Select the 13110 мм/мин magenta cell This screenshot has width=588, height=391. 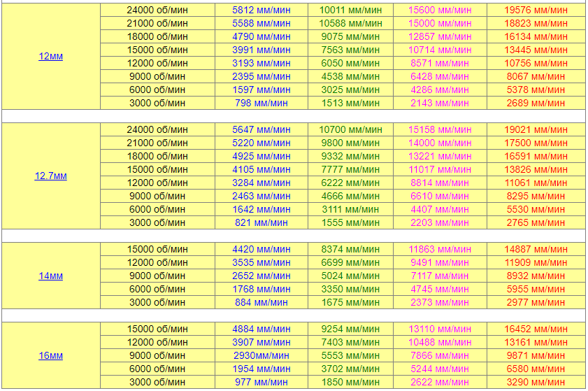pyautogui.click(x=440, y=329)
